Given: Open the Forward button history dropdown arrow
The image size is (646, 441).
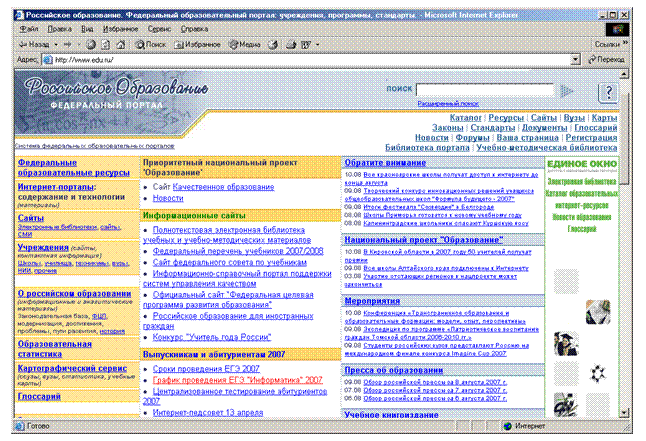Looking at the screenshot, I should [79, 45].
